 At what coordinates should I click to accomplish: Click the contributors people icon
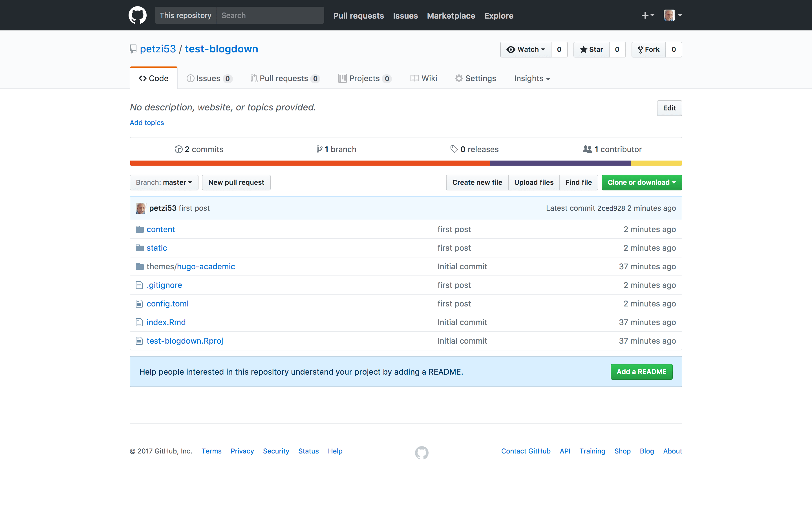tap(587, 149)
